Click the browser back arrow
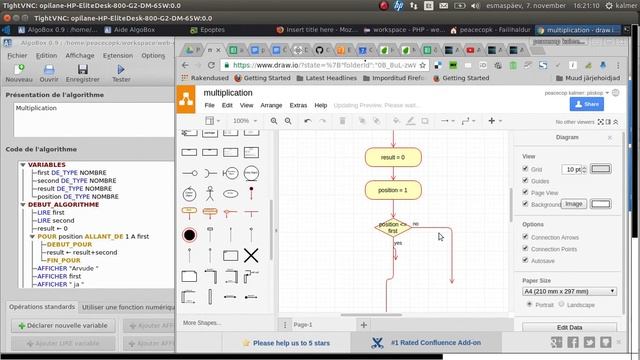This screenshot has height=360, width=640. 185,65
